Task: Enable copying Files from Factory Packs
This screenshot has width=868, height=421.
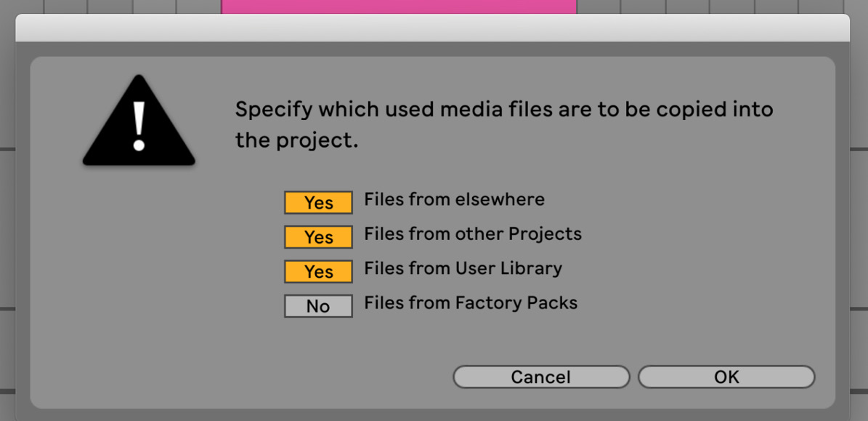Action: [x=318, y=306]
